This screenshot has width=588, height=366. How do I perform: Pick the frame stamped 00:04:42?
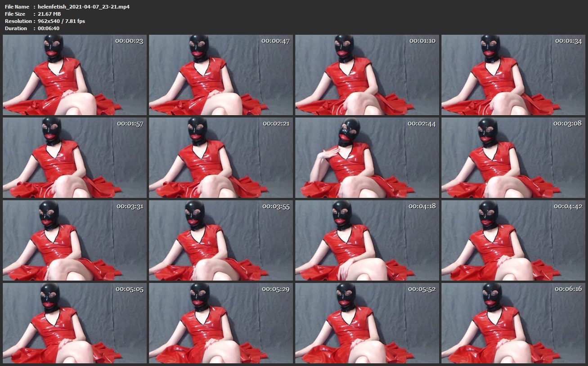[x=513, y=241]
